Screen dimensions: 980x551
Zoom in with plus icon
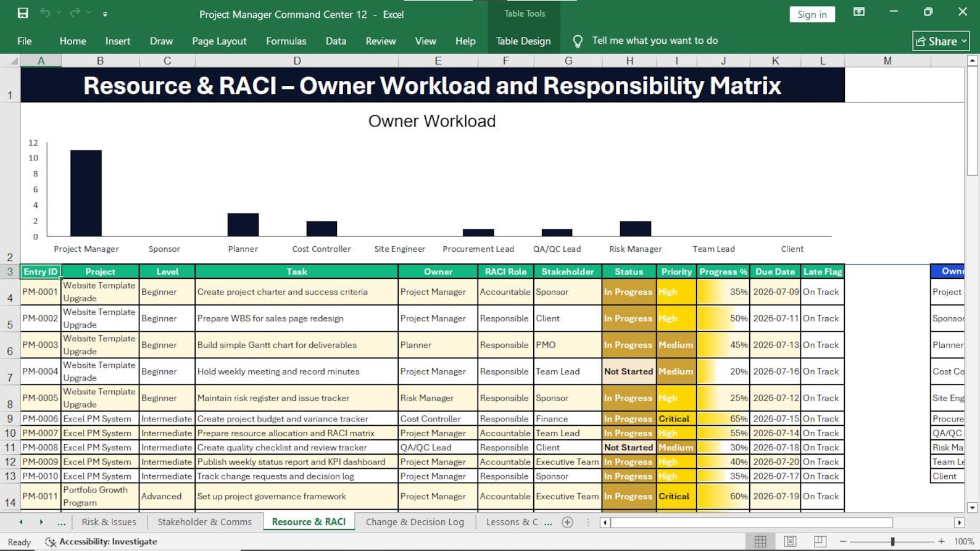[941, 542]
